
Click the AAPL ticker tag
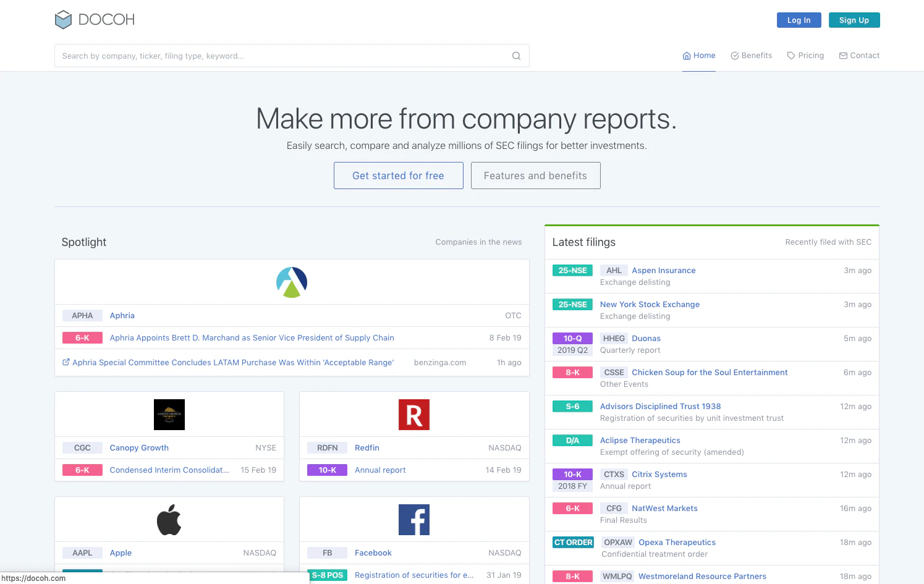[82, 553]
